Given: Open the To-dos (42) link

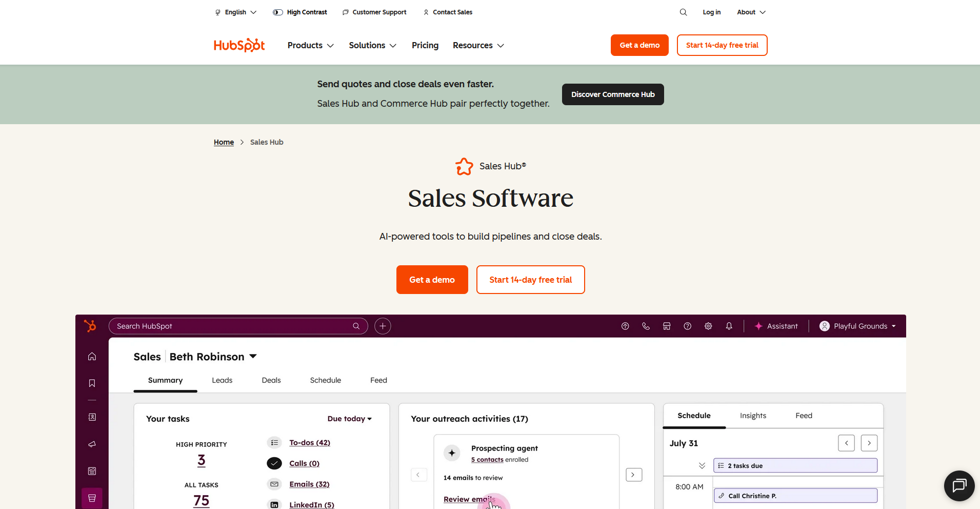Looking at the screenshot, I should coord(310,442).
